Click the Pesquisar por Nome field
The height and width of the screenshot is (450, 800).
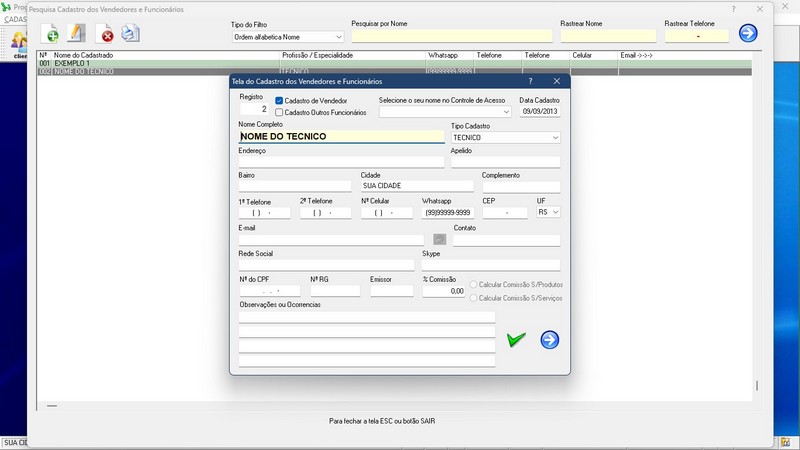[x=452, y=36]
